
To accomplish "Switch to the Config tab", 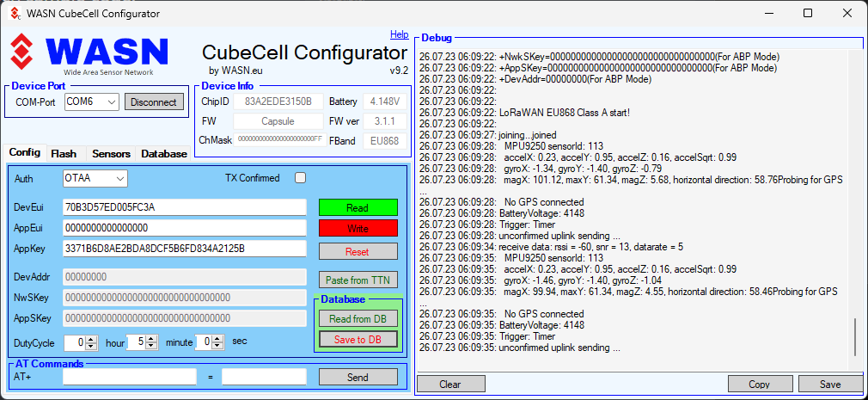I will click(x=25, y=153).
